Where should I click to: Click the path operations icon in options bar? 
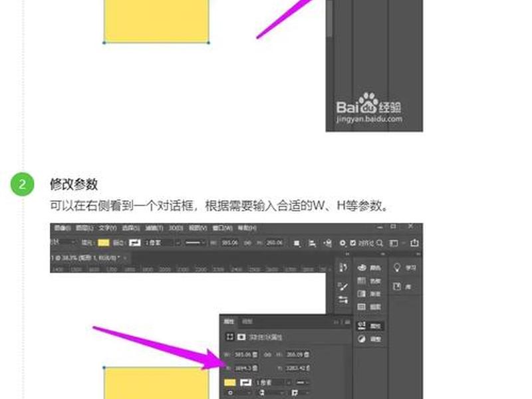(x=297, y=243)
